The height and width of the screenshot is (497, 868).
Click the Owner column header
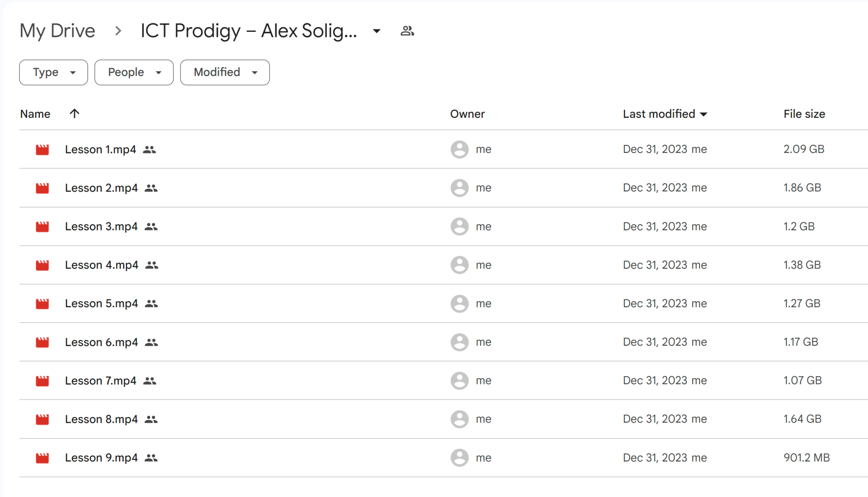(467, 114)
